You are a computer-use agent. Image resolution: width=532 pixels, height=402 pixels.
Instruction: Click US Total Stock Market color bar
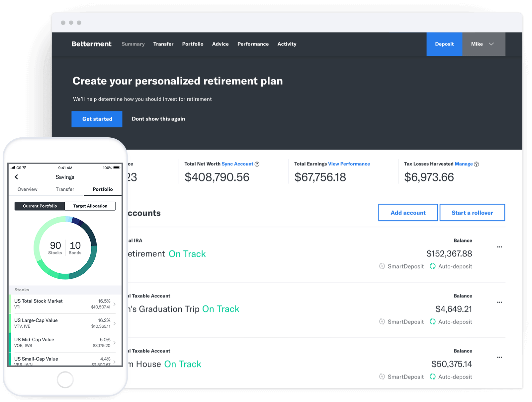pos(10,304)
